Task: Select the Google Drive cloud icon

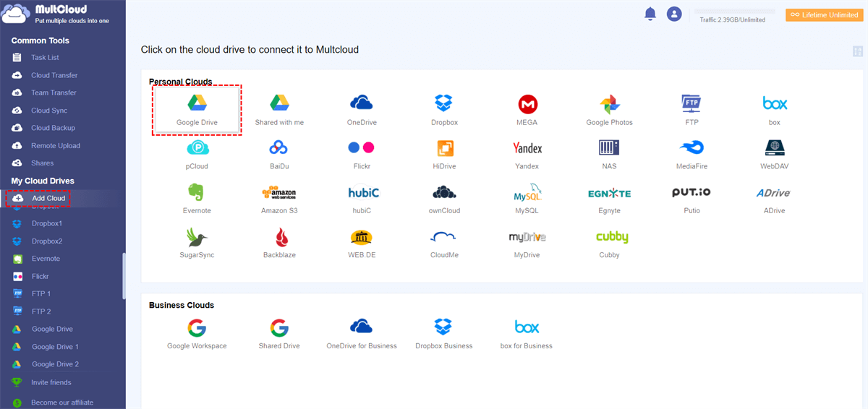Action: [x=197, y=103]
